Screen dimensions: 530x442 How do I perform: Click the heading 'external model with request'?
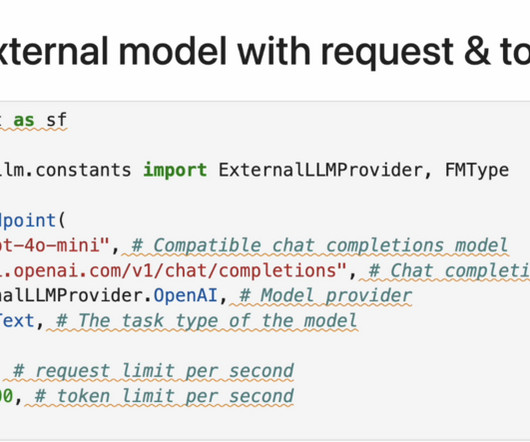pos(227,52)
